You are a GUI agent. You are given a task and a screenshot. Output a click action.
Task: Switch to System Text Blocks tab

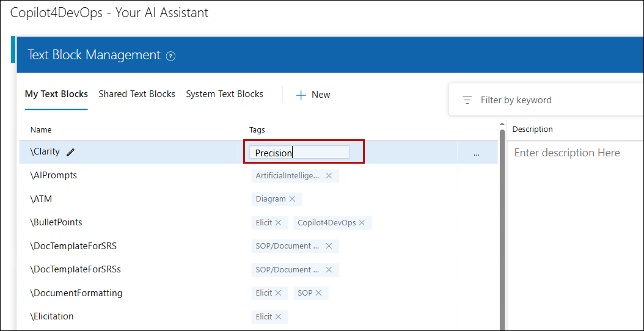225,94
